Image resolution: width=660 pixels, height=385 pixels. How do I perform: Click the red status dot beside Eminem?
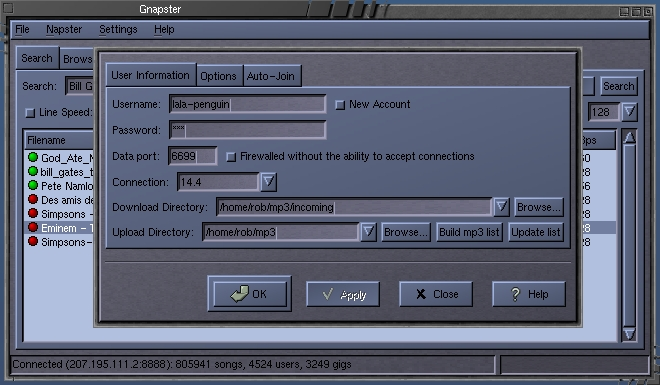click(x=33, y=227)
